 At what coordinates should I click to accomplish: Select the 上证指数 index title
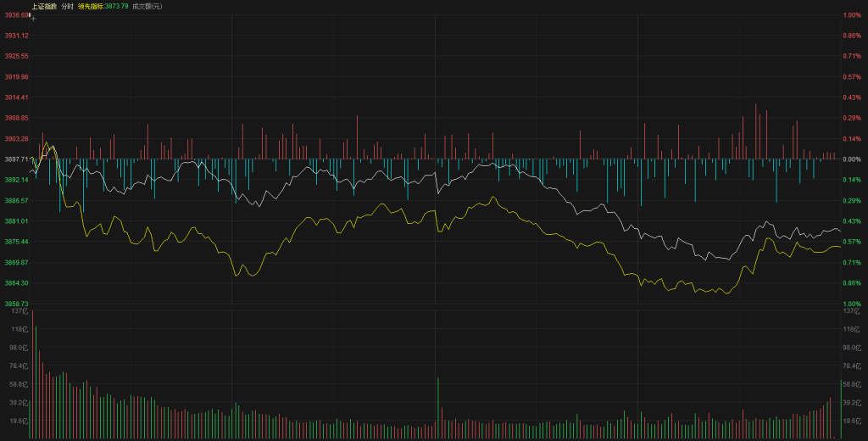tap(44, 6)
